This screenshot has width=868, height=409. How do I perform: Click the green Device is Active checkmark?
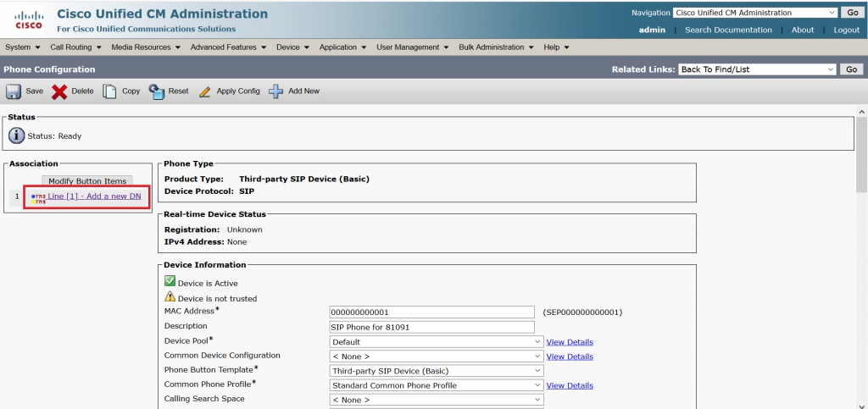(x=170, y=282)
